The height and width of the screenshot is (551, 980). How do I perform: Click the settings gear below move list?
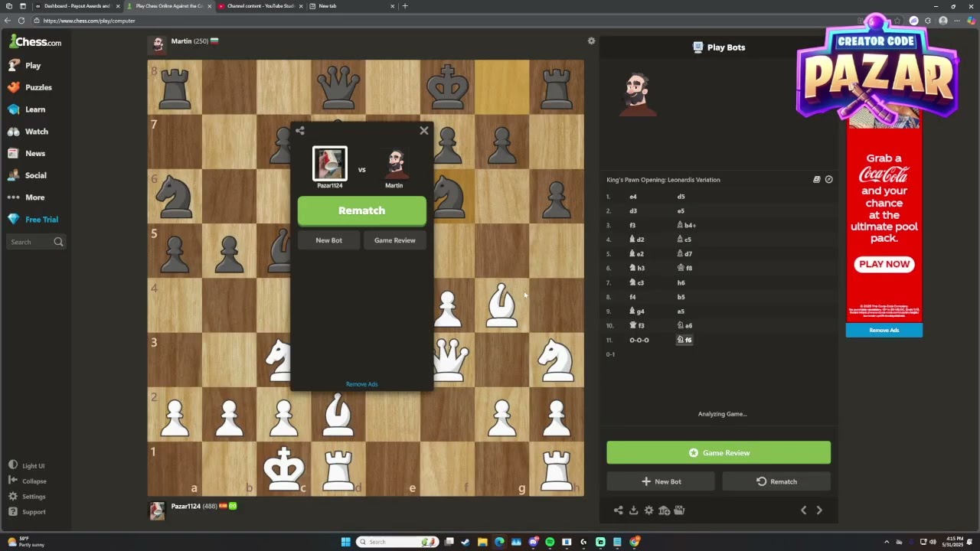648,510
